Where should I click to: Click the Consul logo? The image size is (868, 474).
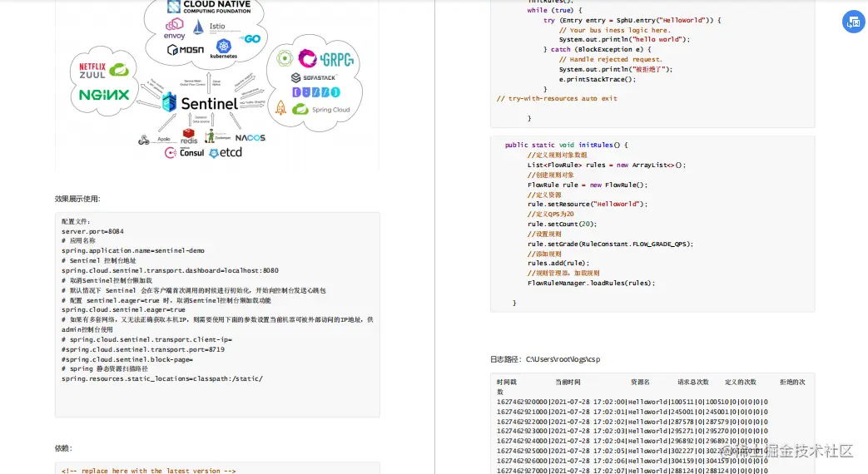pos(185,153)
